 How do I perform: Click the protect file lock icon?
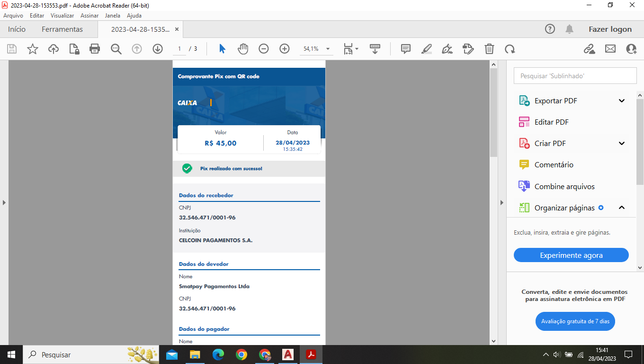tap(74, 49)
